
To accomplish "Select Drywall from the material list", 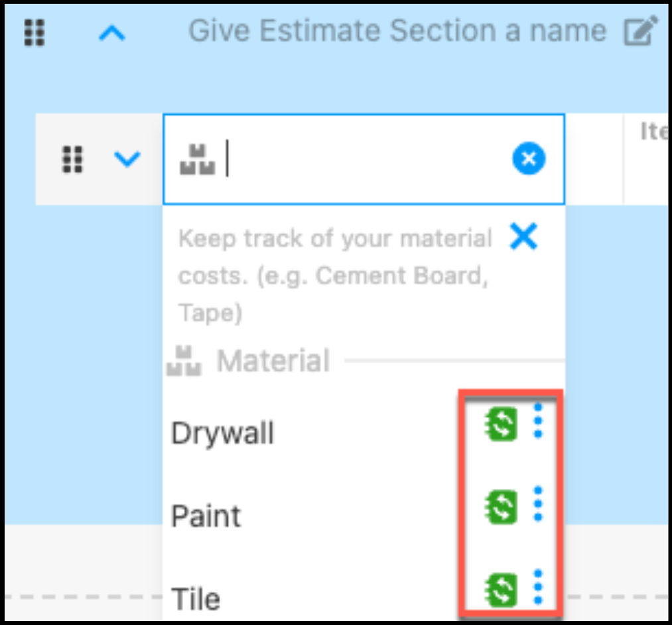I will 223,433.
